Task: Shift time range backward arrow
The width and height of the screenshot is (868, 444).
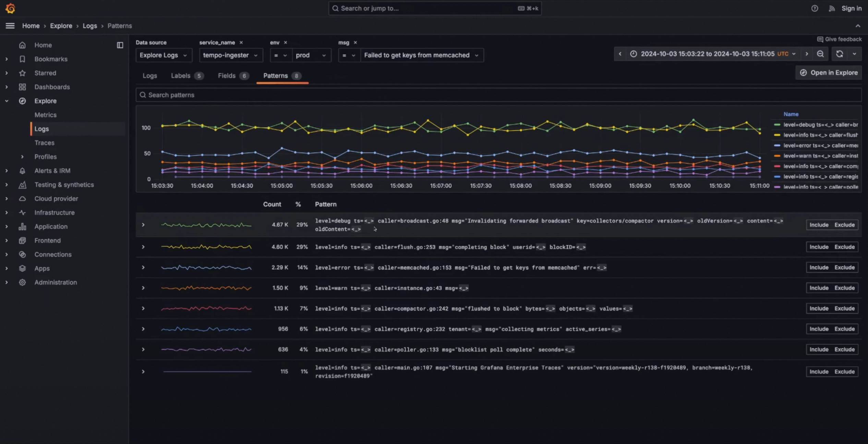Action: click(620, 54)
